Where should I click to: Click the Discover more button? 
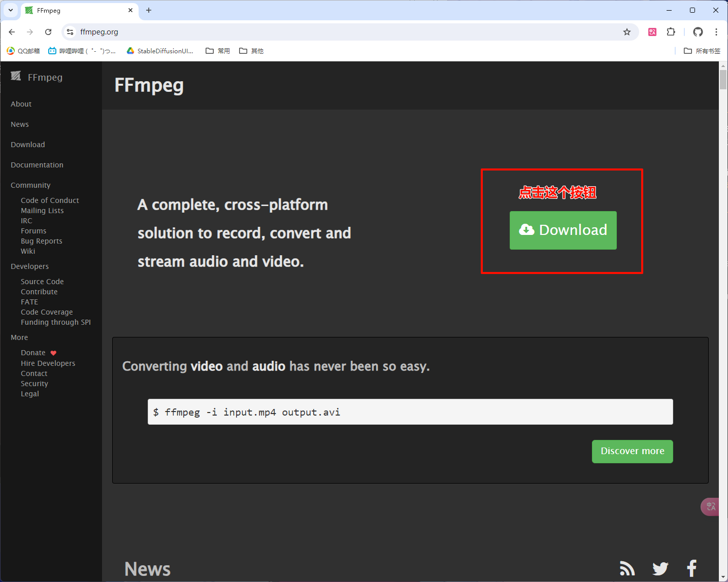(633, 452)
